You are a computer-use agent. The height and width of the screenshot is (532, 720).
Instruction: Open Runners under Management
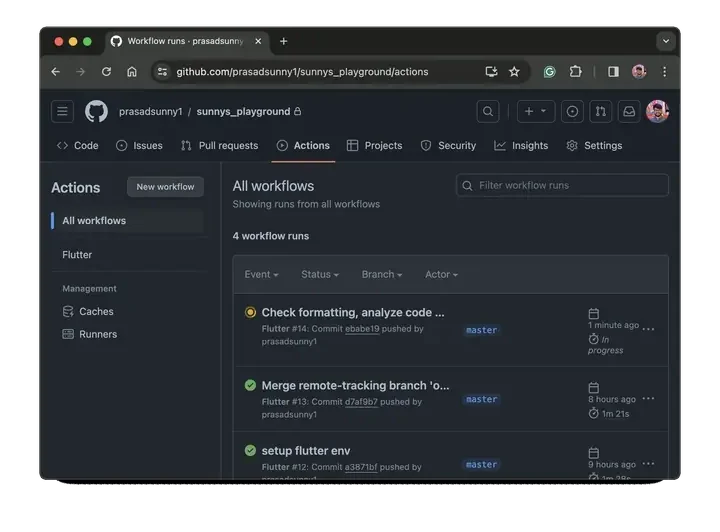98,334
